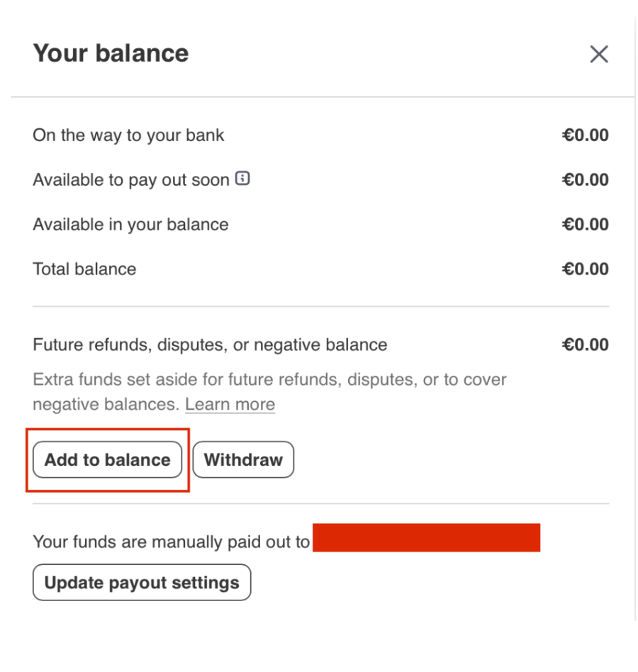
Task: Select the On the way to your bank label
Action: pyautogui.click(x=128, y=135)
